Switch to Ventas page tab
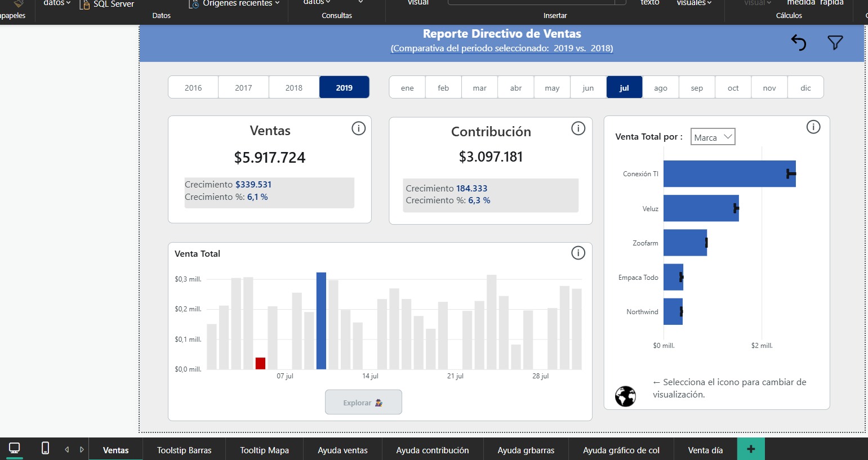This screenshot has width=868, height=460. (x=115, y=449)
